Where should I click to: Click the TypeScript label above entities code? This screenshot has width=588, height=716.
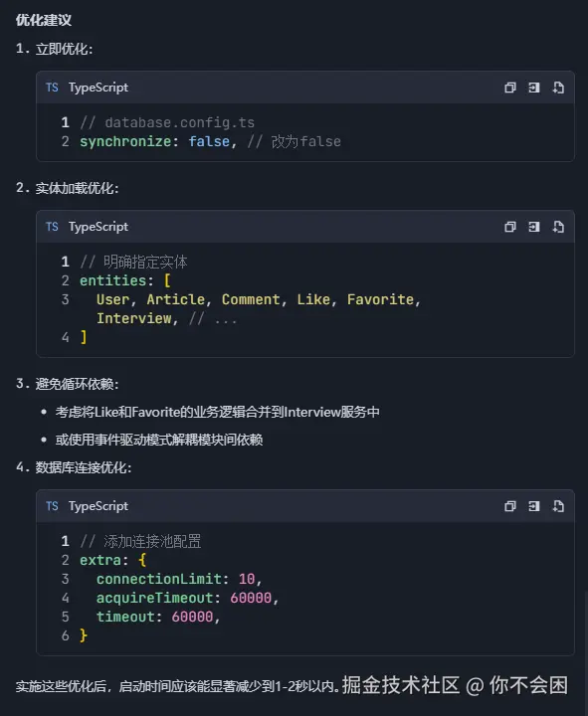tap(98, 227)
